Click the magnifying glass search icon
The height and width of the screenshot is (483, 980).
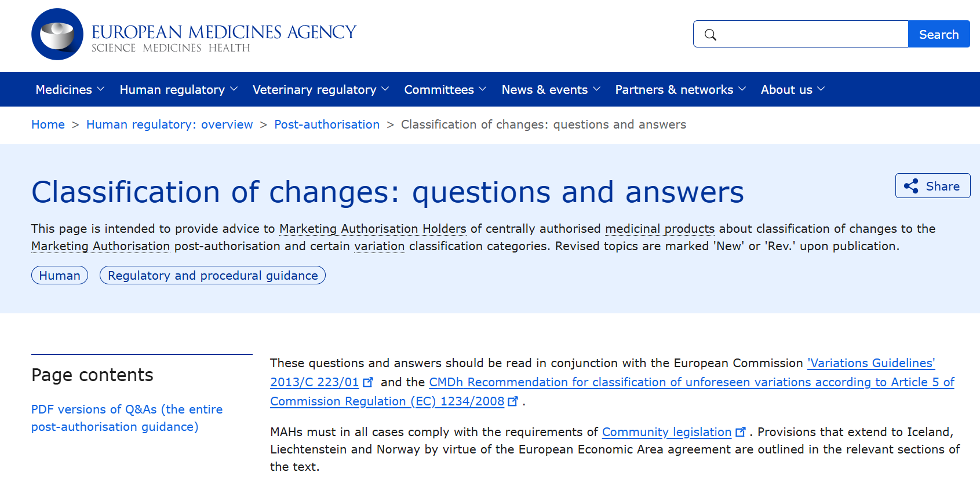pos(711,34)
